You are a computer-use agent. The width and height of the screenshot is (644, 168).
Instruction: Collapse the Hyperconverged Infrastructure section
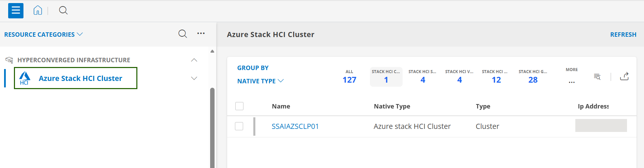(194, 60)
